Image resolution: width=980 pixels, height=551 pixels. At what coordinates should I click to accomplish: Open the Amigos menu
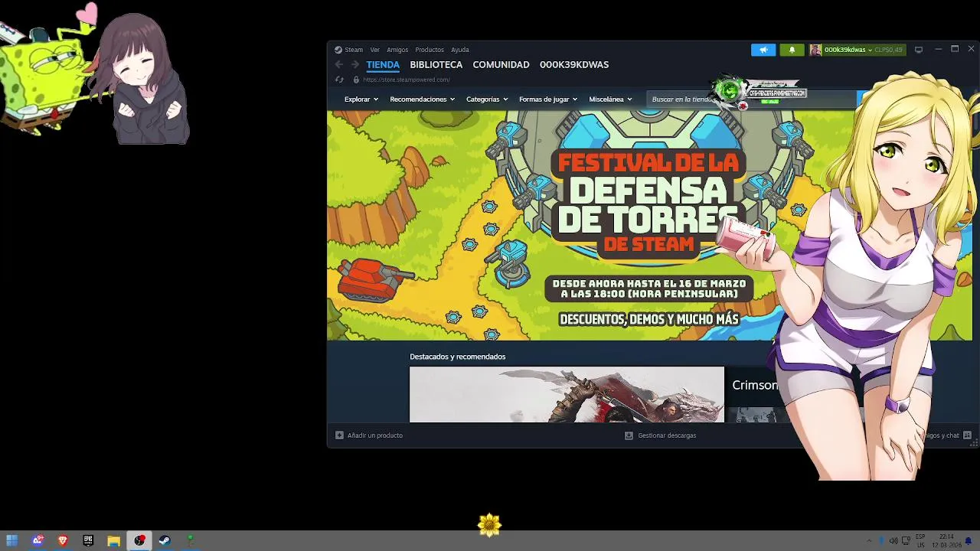(x=397, y=50)
